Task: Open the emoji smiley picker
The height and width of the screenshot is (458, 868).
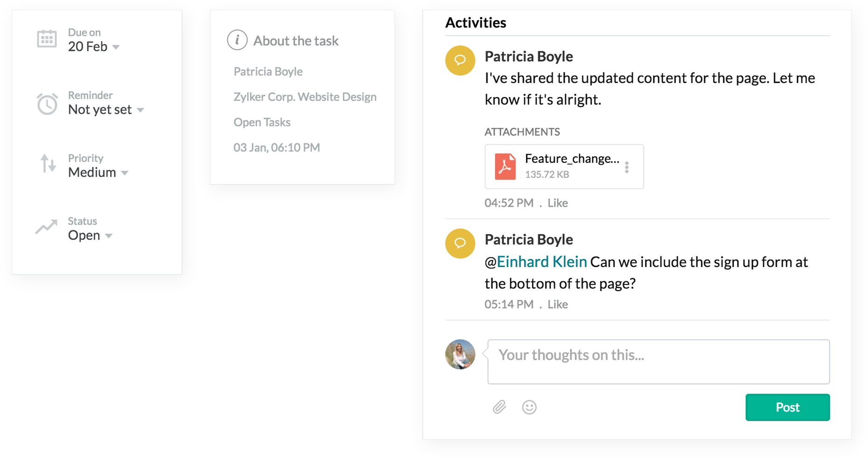Action: point(529,407)
